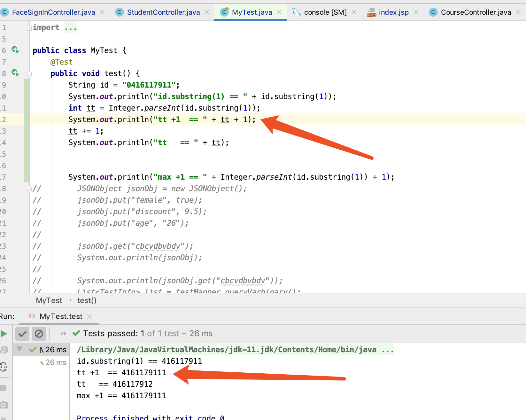Screen dimensions: 526x420
Task: Click the green passed checkmark on root test
Action: pyautogui.click(x=33, y=350)
